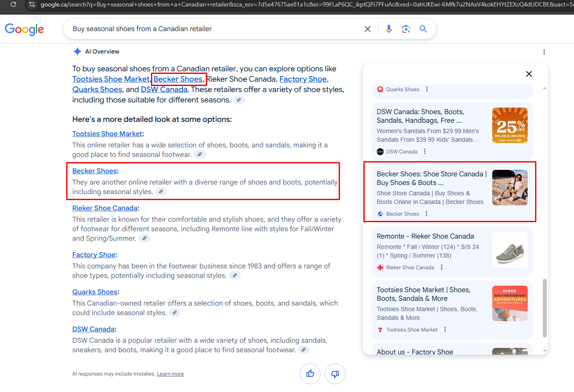The width and height of the screenshot is (574, 392).
Task: Click the sources panel scrollbar thumb
Action: click(545, 308)
